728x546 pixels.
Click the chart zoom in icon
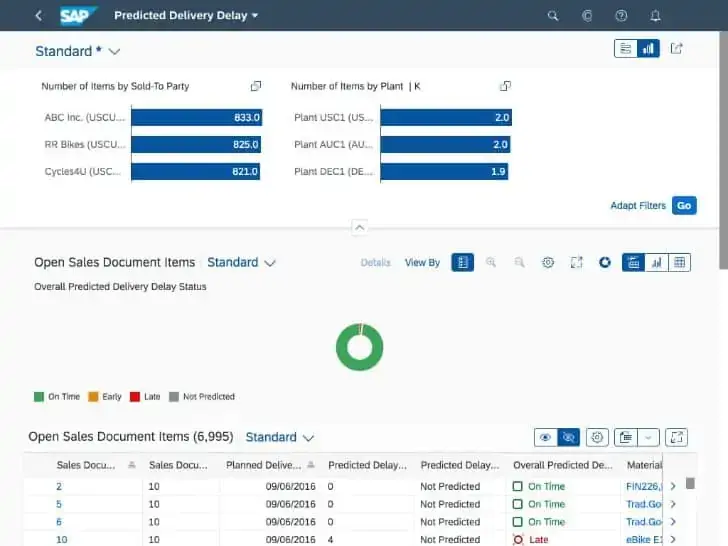tap(491, 262)
